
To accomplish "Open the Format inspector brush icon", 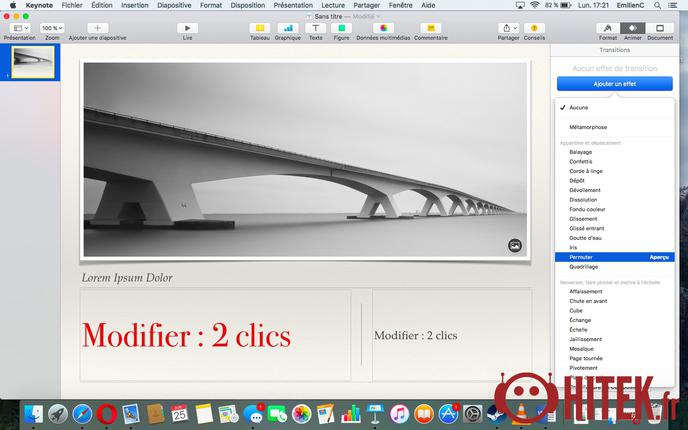I will [x=608, y=28].
